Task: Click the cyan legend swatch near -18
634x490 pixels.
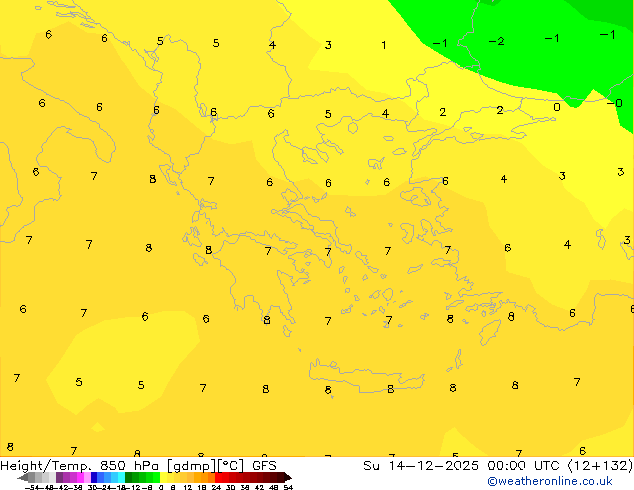Action: click(121, 477)
